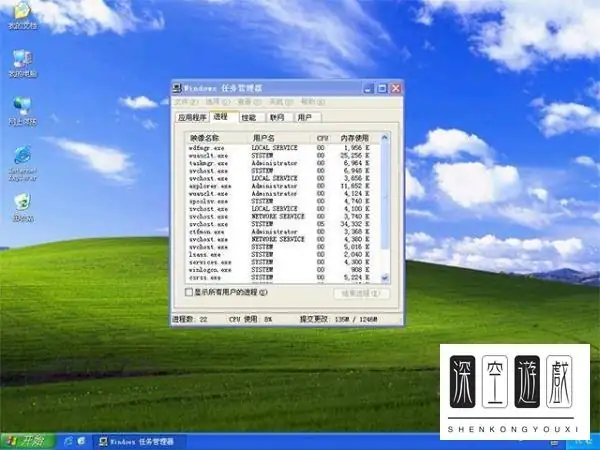
Task: Click the Show Desktop quick launch icon
Action: [82, 441]
